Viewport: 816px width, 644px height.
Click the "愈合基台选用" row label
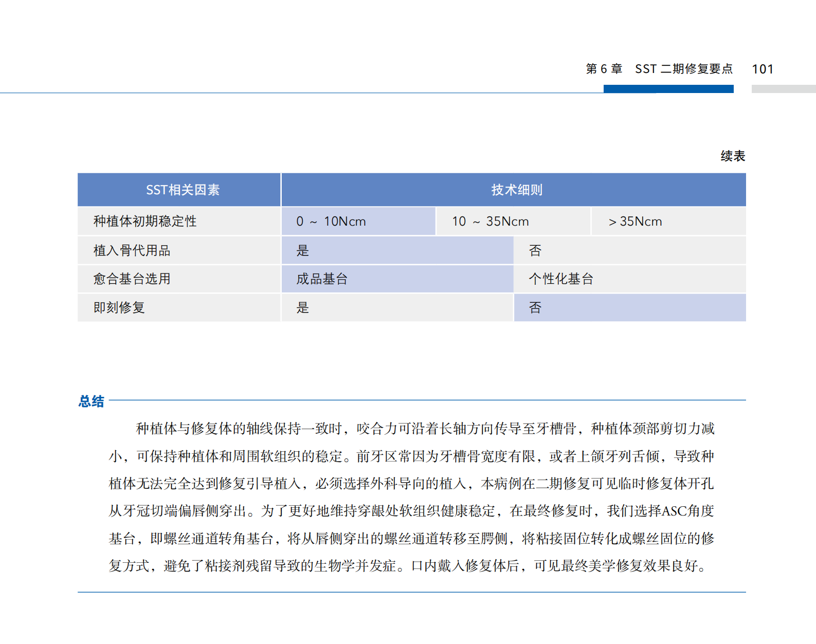pyautogui.click(x=132, y=279)
